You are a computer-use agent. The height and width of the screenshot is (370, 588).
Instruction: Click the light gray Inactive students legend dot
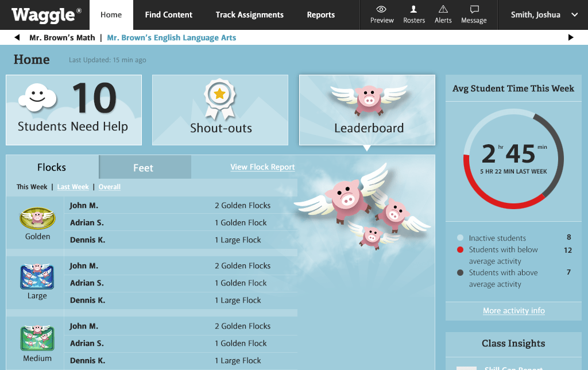click(x=460, y=238)
